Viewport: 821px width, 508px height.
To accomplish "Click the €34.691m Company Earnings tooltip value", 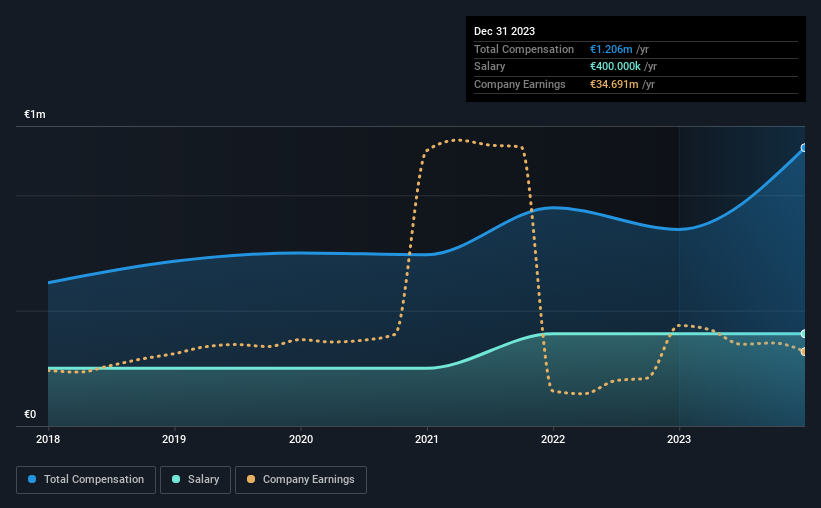I will click(614, 84).
